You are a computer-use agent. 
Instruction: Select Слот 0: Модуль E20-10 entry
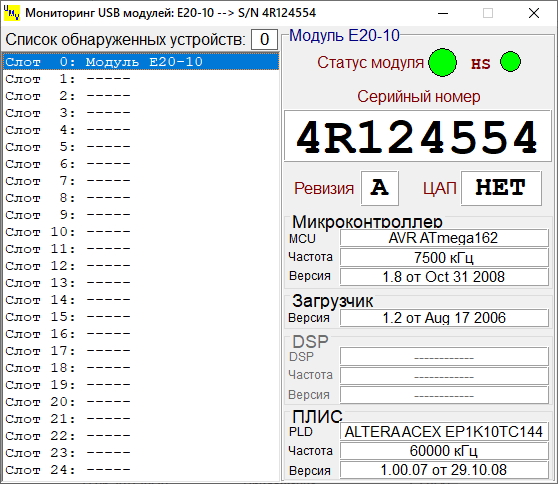click(141, 62)
